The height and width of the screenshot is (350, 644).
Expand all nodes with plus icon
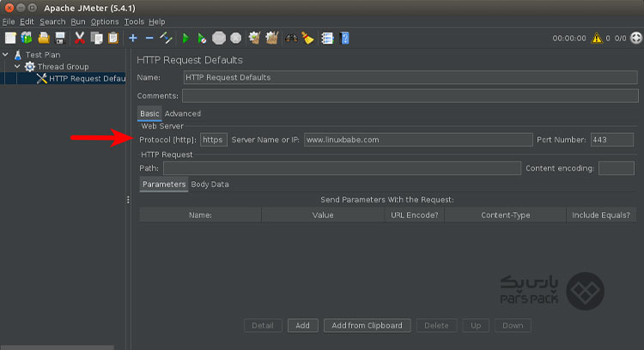click(x=132, y=38)
